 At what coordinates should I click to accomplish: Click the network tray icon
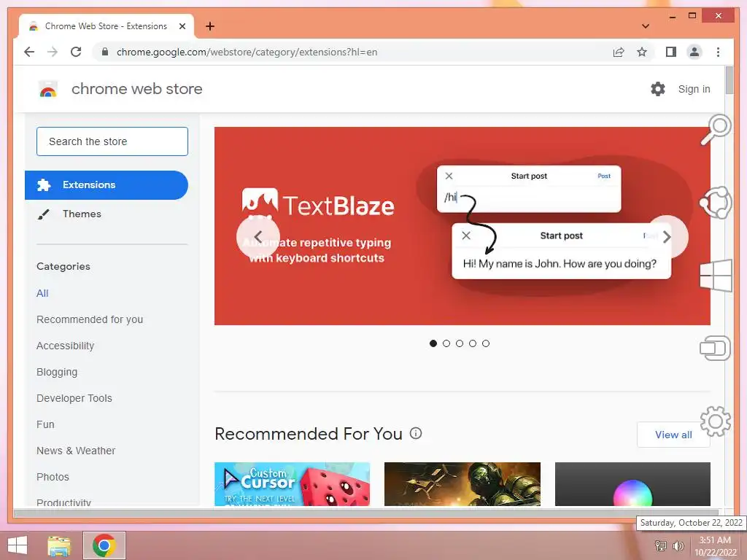[x=660, y=545]
